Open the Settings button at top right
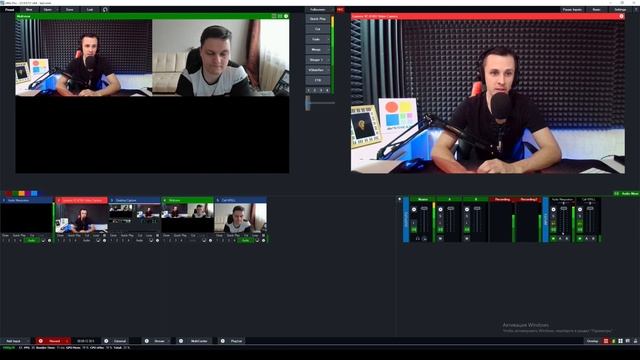Viewport: 640px width, 360px height. (620, 9)
